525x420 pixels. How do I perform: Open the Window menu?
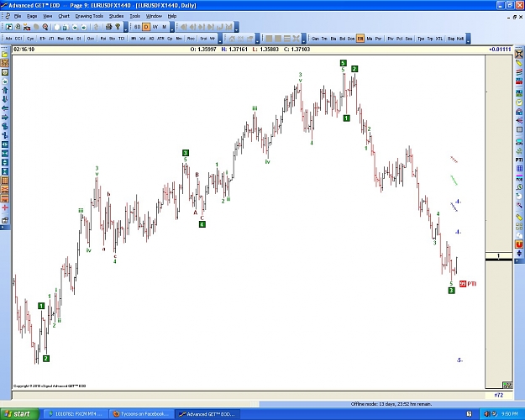pos(154,16)
